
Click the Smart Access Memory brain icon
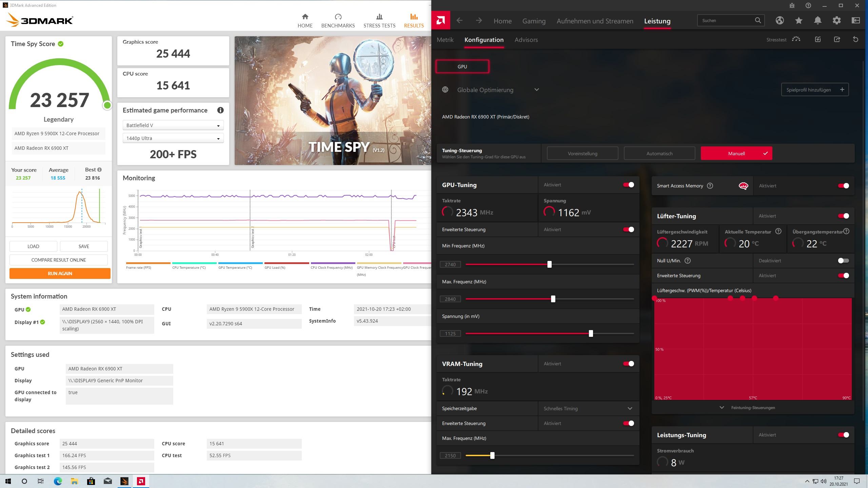pos(743,186)
